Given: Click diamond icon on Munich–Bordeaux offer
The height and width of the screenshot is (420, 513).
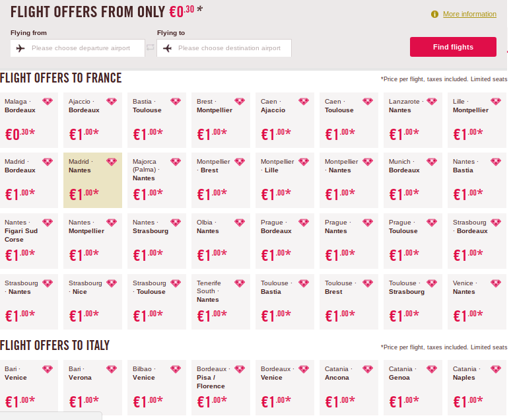Looking at the screenshot, I should [432, 162].
